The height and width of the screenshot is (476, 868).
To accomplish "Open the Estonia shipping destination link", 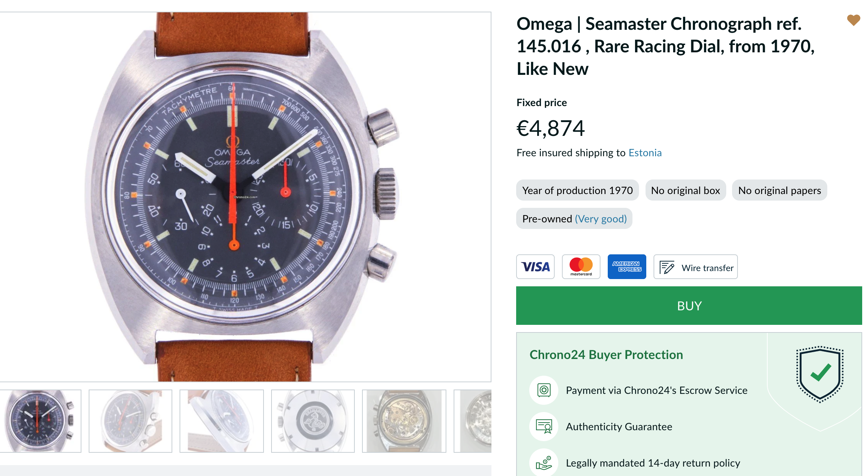I will pyautogui.click(x=645, y=153).
